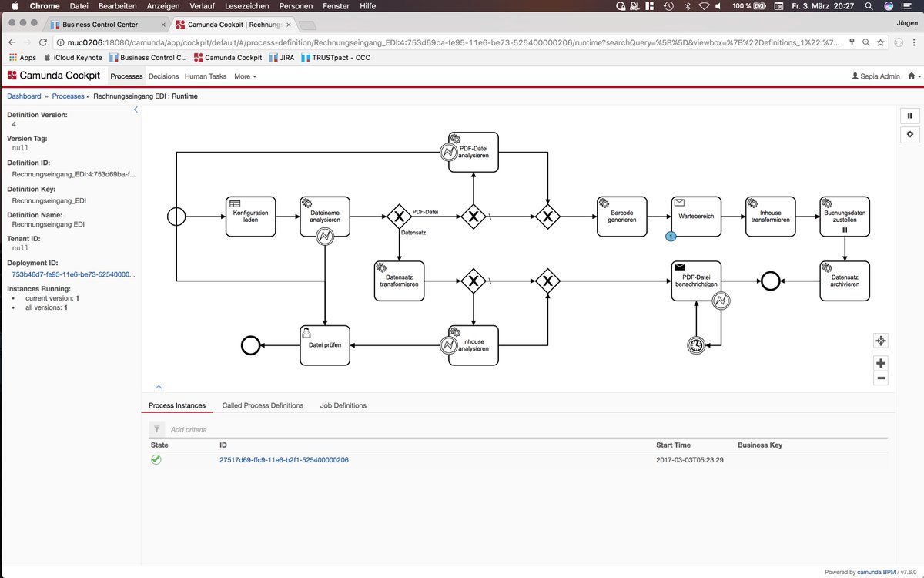Click the blue instance badge on Wartebereich

pos(671,235)
